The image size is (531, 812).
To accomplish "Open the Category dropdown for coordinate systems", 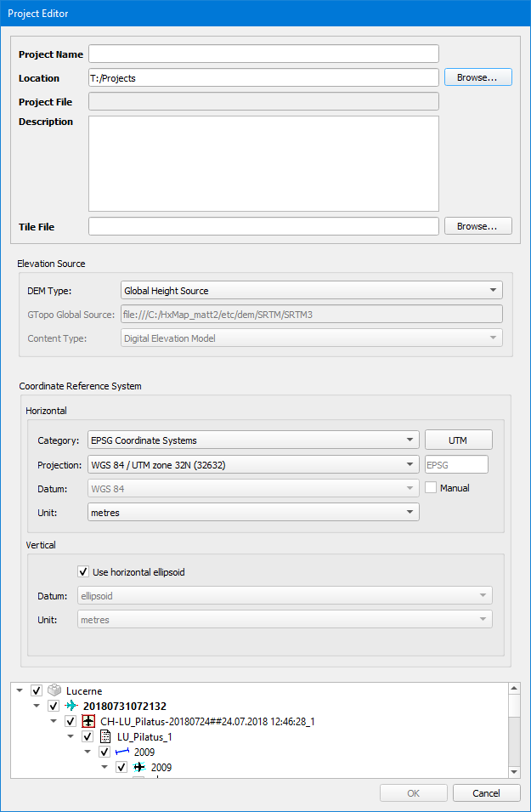I will (x=253, y=440).
